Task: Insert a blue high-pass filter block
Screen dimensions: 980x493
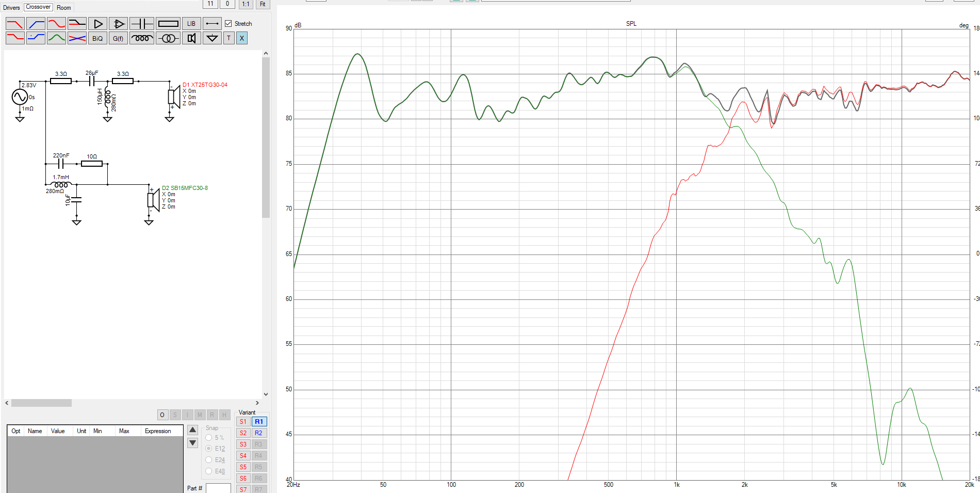Action: [x=36, y=24]
